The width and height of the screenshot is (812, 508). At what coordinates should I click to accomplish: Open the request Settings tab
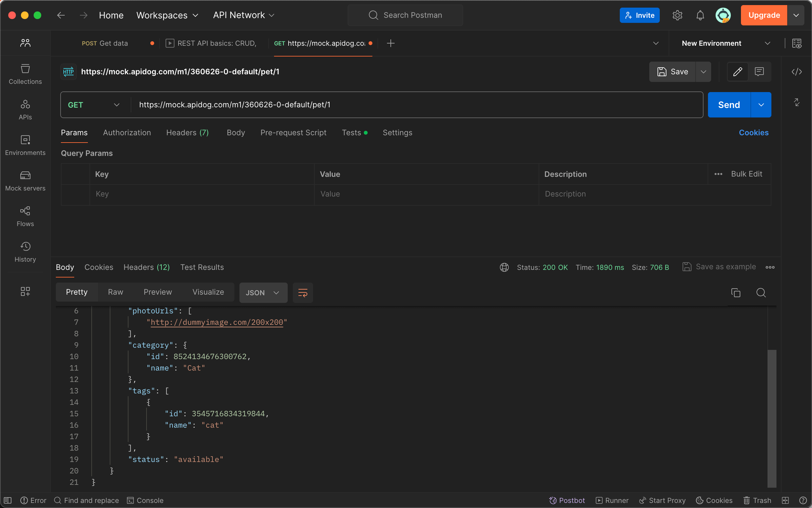pyautogui.click(x=397, y=133)
